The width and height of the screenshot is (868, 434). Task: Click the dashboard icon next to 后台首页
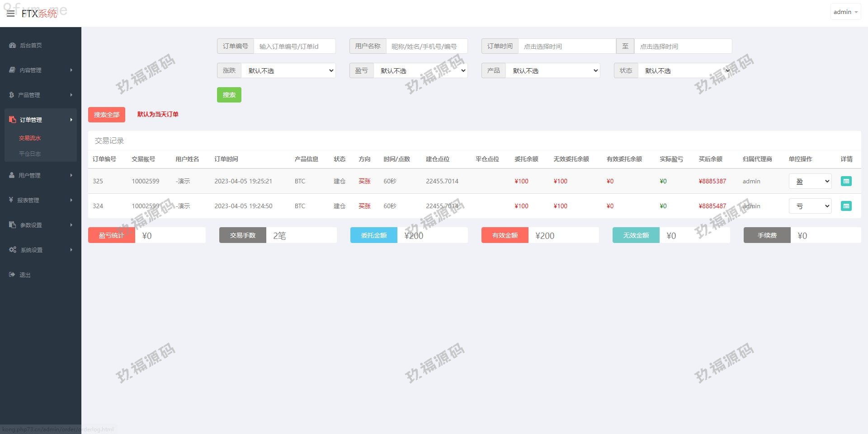coord(12,45)
